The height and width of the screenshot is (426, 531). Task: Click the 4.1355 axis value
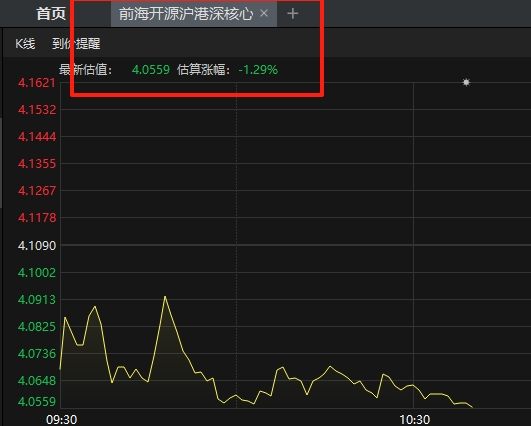click(x=37, y=164)
